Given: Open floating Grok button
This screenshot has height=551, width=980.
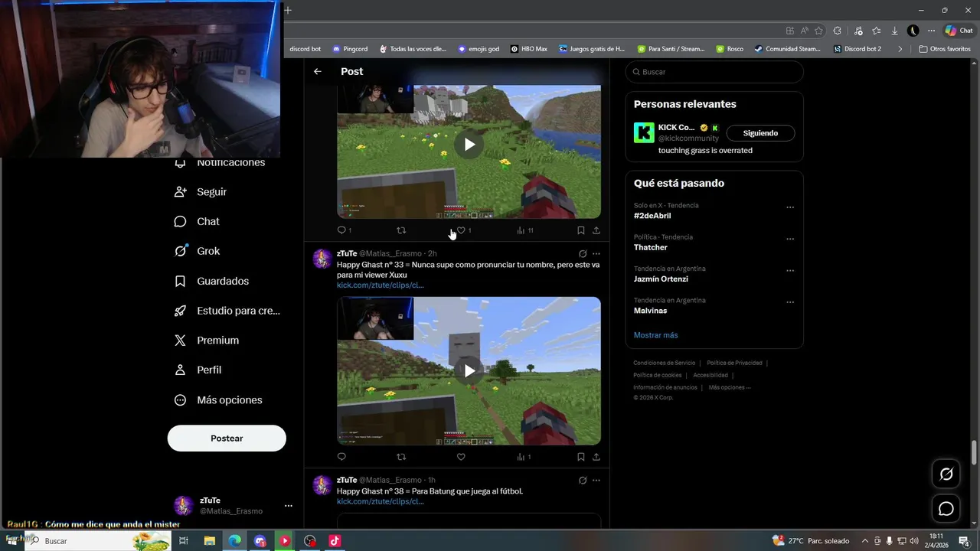Looking at the screenshot, I should pyautogui.click(x=946, y=474).
